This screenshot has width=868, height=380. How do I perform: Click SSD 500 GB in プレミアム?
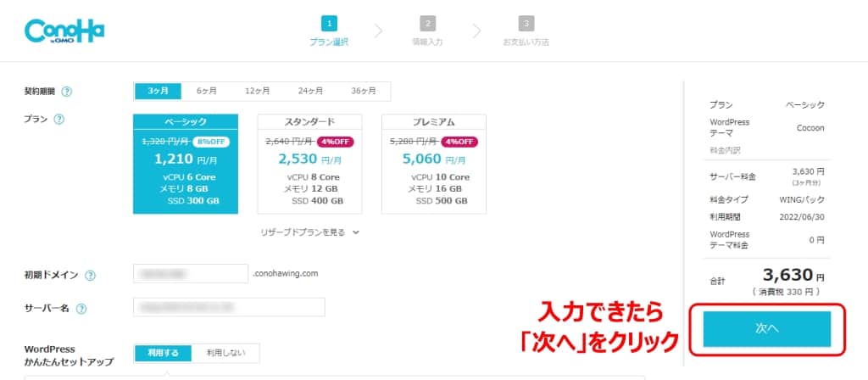(441, 201)
